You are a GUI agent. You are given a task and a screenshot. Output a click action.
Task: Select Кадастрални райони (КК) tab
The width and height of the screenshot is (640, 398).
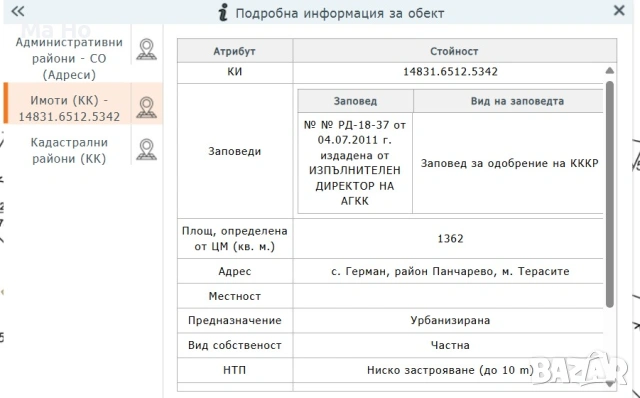pos(69,150)
